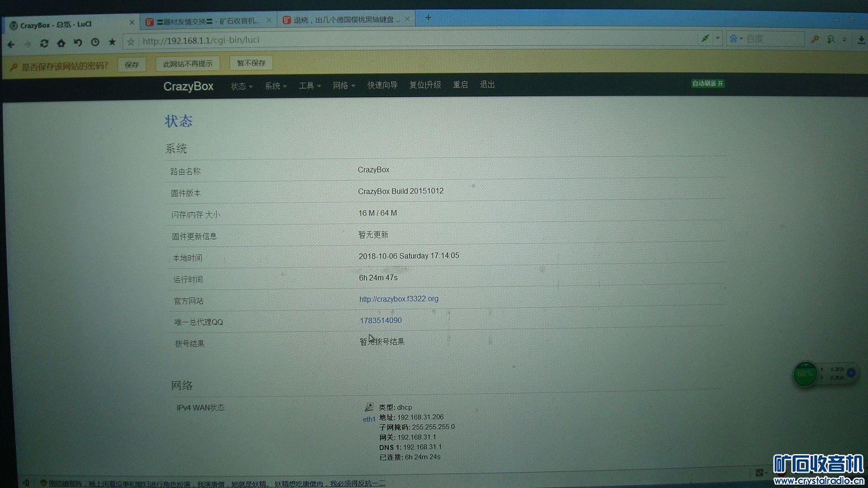Expand the 网络 dropdown menu

[x=344, y=85]
